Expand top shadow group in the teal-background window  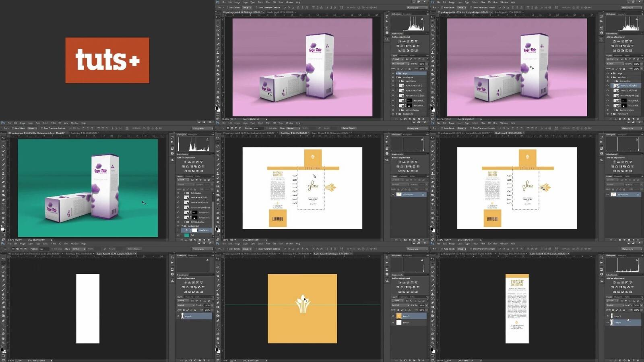(x=185, y=193)
